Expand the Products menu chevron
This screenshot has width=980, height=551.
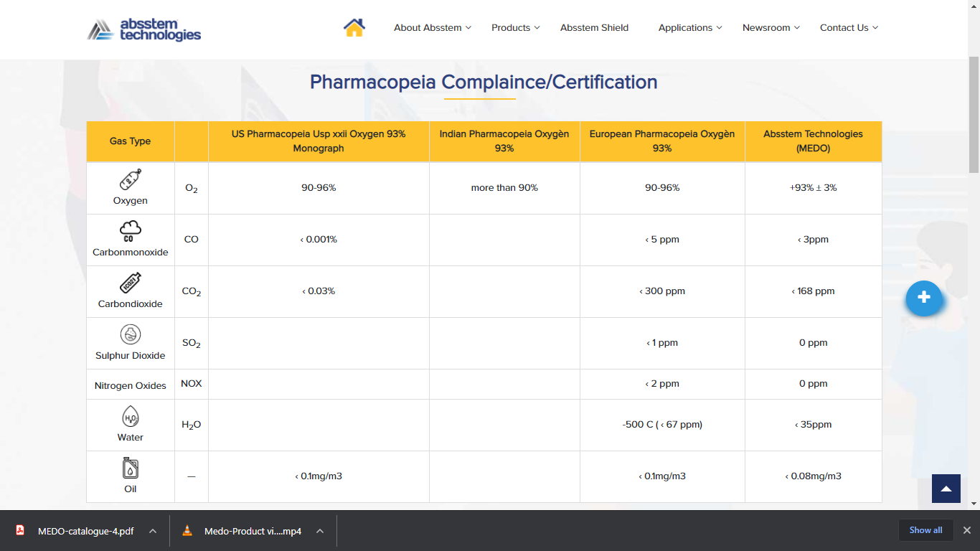point(537,27)
